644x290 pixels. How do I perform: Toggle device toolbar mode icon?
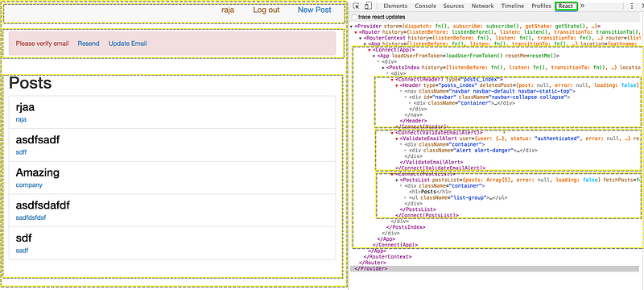pos(368,6)
